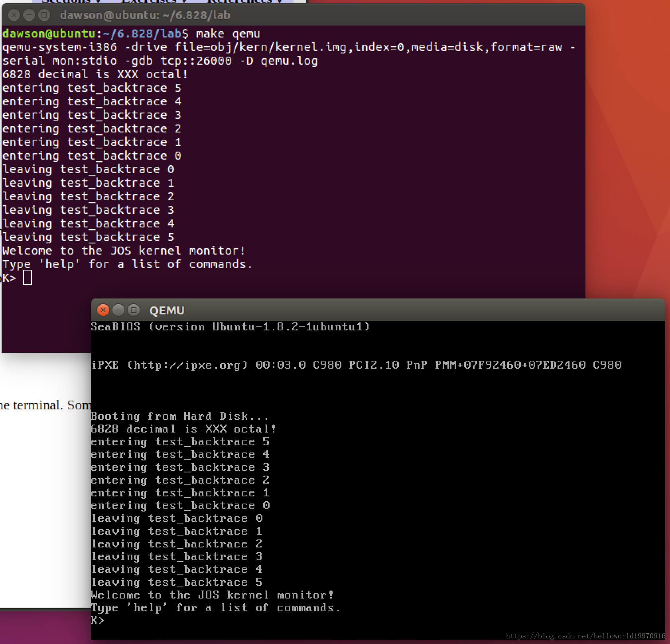The width and height of the screenshot is (670, 644).
Task: Click 'leaving test_backtrace 4' in QEMU
Action: 177,569
